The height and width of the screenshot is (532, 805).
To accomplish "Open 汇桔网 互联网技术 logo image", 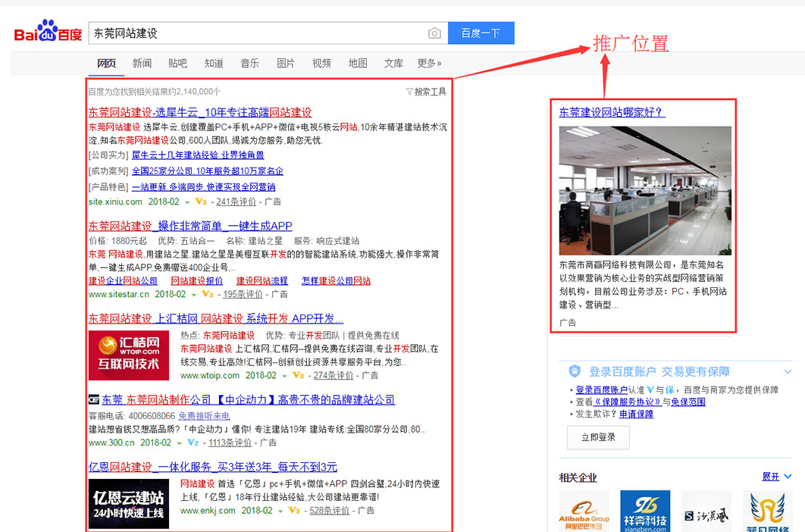I will pyautogui.click(x=128, y=355).
